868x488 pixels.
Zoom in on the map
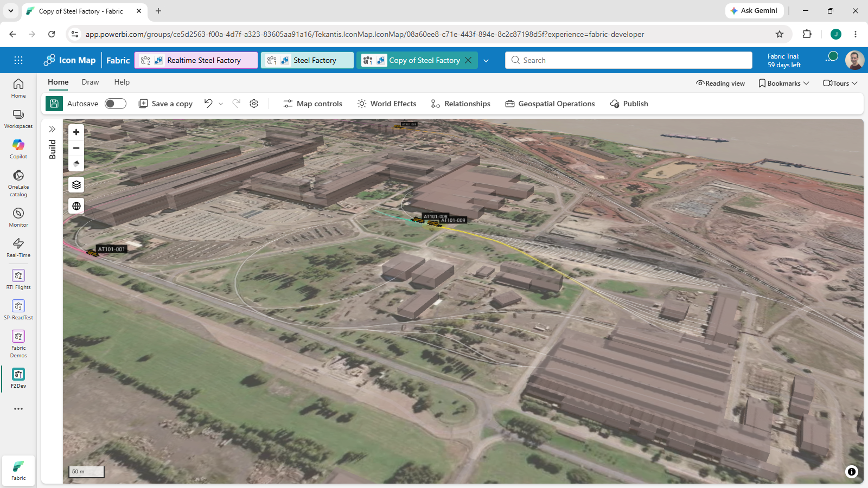(76, 132)
